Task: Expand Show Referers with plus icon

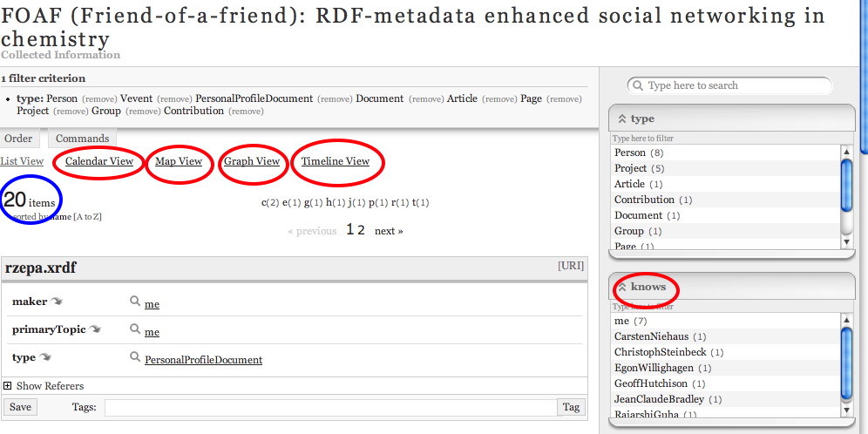Action: 8,386
